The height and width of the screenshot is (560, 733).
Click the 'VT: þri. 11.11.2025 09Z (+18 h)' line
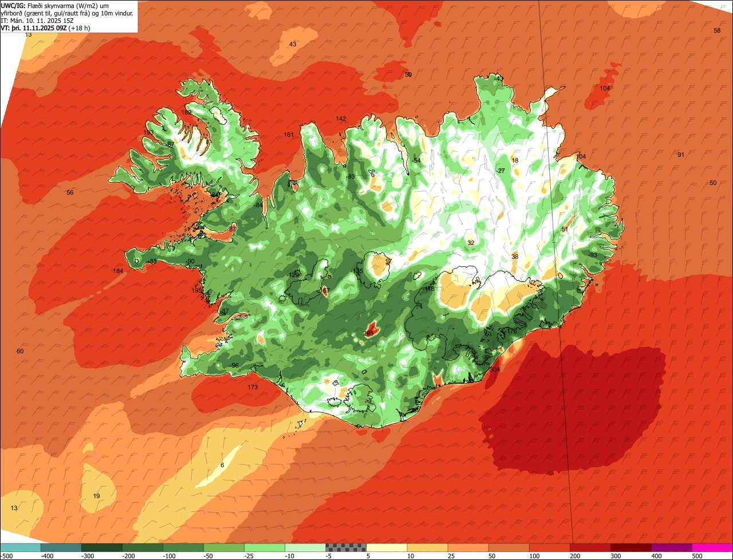pos(45,27)
